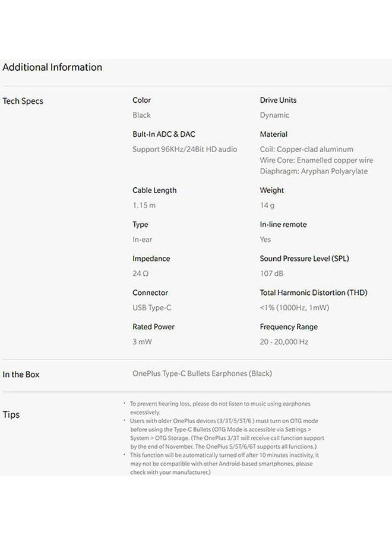This screenshot has width=392, height=535.
Task: Click the 20 - 20,000 Hz frequency value
Action: coord(284,342)
